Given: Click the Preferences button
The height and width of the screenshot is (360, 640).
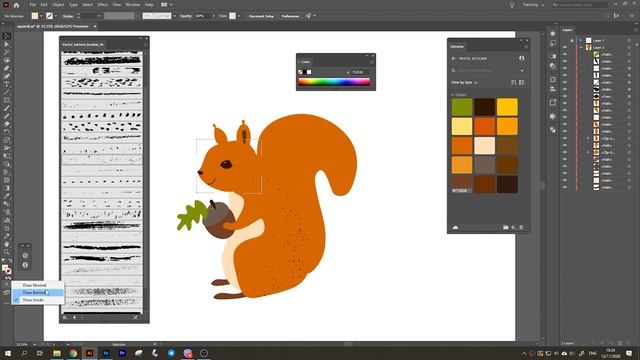Looking at the screenshot, I should point(290,16).
